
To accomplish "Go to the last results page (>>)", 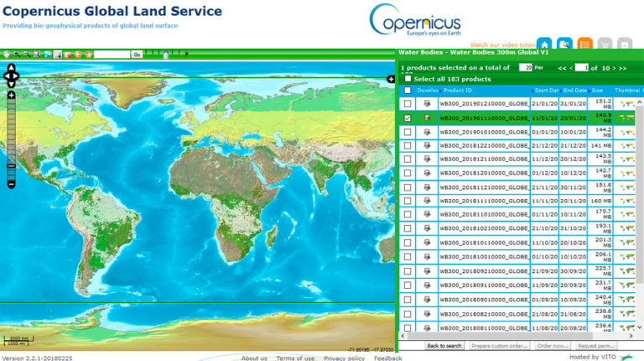I will 623,68.
